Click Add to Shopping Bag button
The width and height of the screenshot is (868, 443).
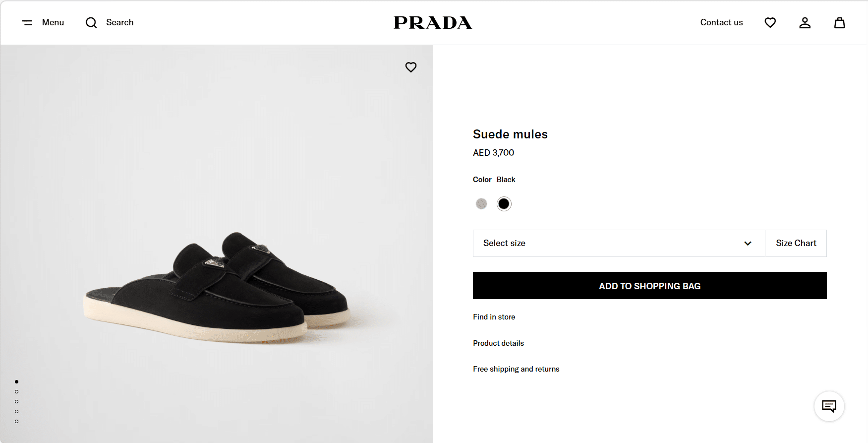tap(649, 286)
